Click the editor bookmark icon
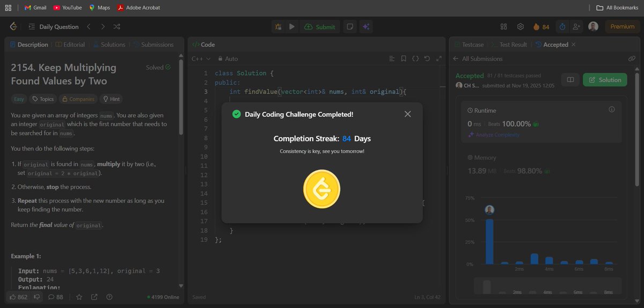 click(x=404, y=59)
